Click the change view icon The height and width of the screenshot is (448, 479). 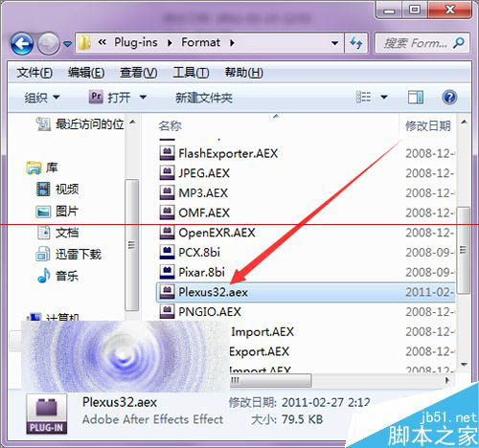(363, 97)
